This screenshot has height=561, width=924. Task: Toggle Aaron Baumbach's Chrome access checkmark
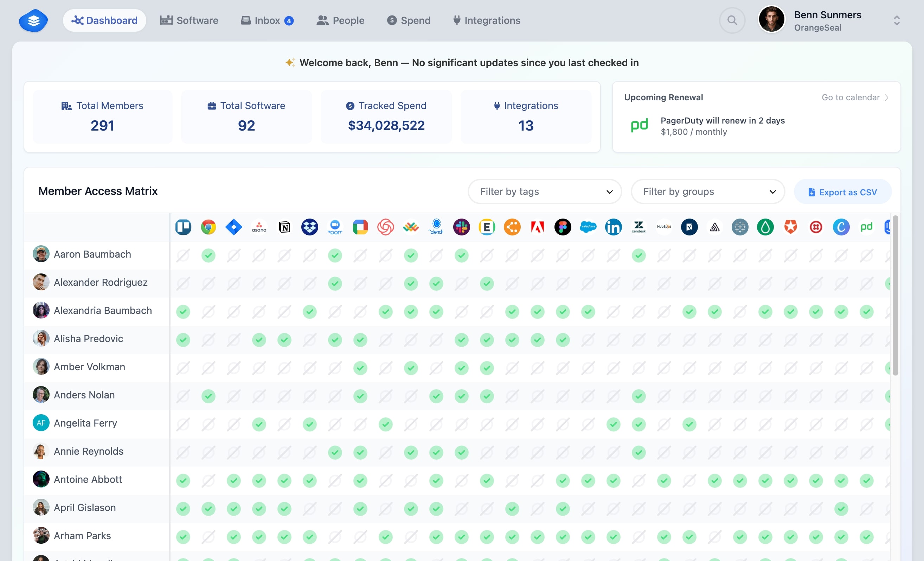coord(208,256)
